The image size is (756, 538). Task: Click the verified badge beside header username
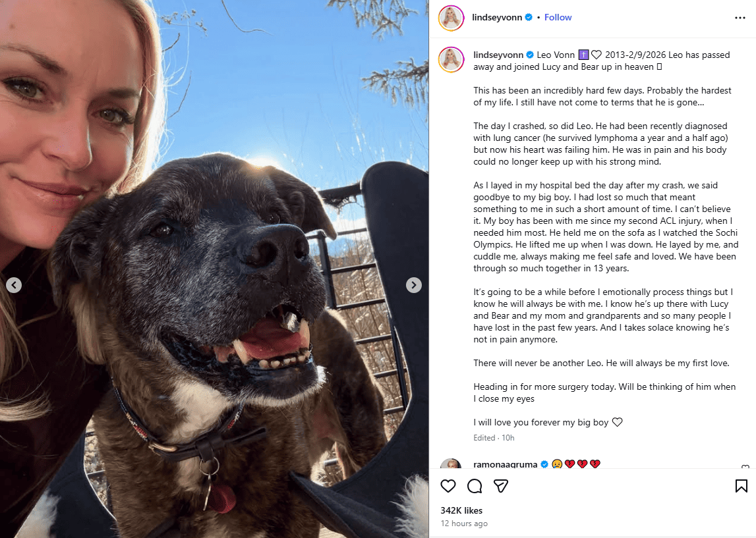529,17
